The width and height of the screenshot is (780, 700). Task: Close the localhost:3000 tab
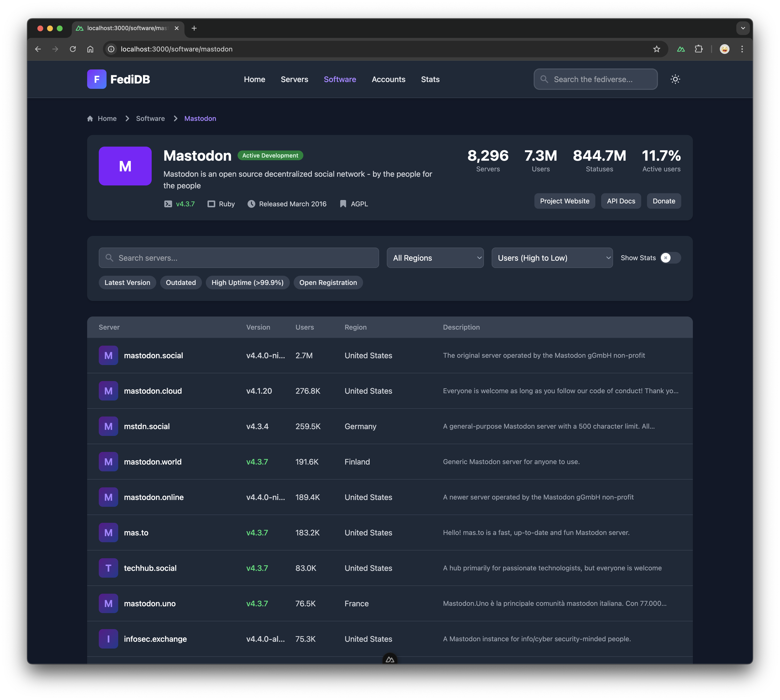(177, 28)
